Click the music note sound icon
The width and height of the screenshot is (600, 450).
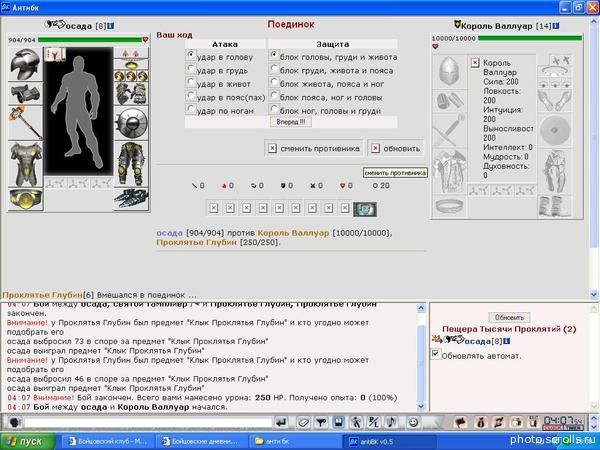[x=391, y=422]
